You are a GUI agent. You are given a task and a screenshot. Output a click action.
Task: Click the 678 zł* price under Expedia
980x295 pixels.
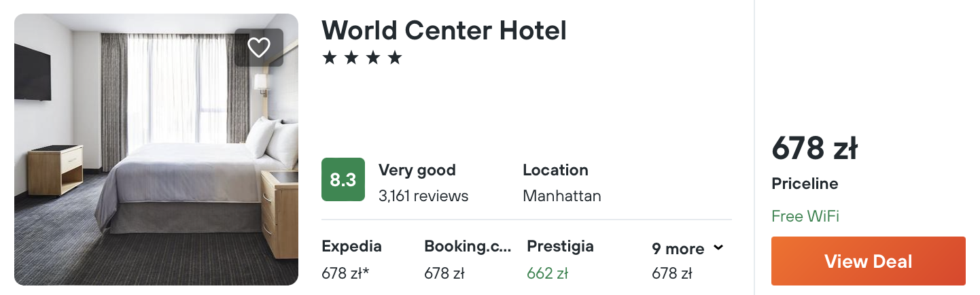pos(345,274)
